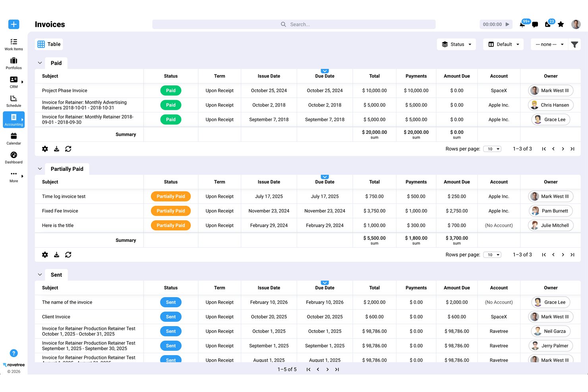
Task: Open the Time log invoice test row
Action: click(x=308, y=196)
